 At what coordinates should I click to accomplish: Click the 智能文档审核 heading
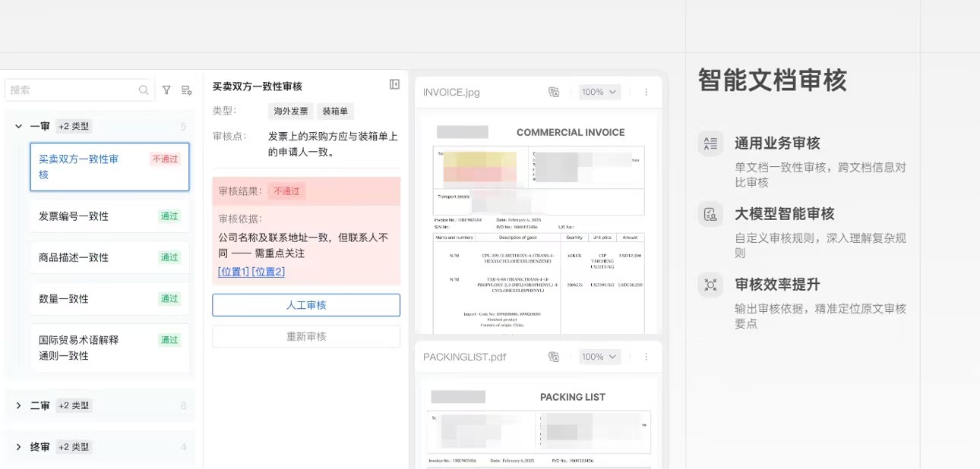[x=772, y=80]
